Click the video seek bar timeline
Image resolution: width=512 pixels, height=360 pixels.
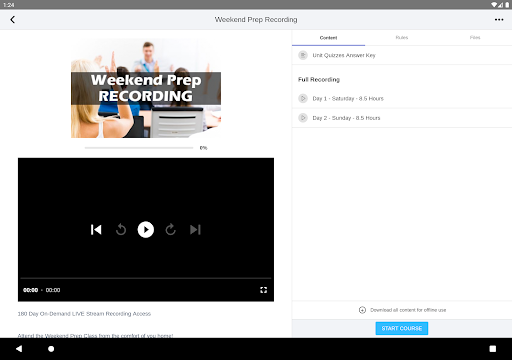pos(146,278)
